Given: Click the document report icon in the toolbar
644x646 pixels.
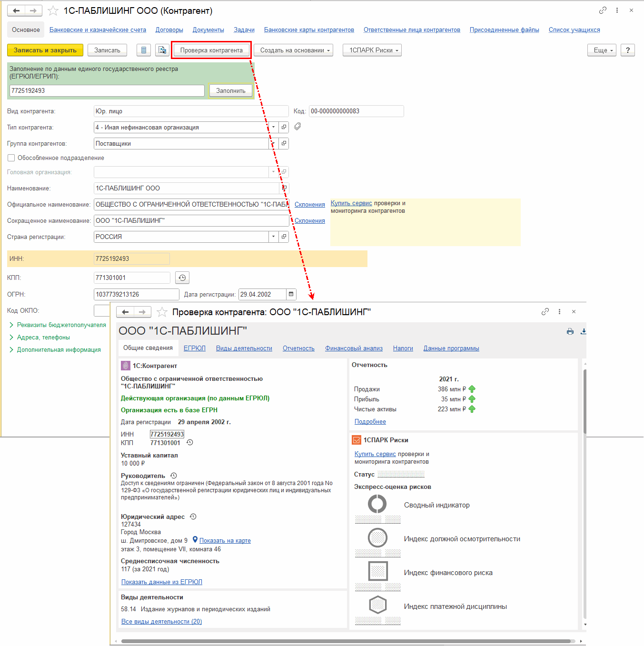Looking at the screenshot, I should (x=144, y=50).
